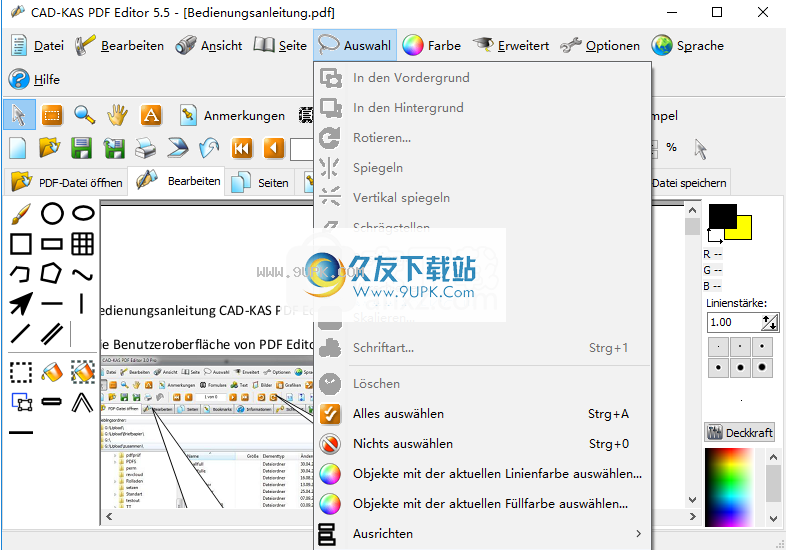This screenshot has height=550, width=786.
Task: Select the rounded bar shape tool
Action: tap(52, 402)
